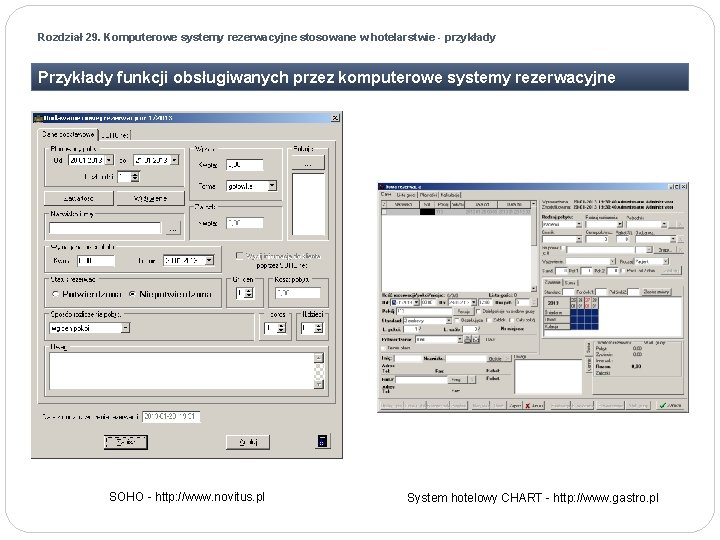The width and height of the screenshot is (720, 540).
Task: Click the printer icon in CHART window
Action: (x=467, y=339)
